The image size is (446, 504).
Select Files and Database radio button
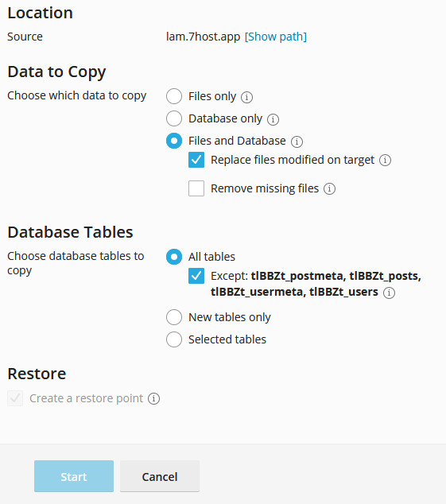pos(174,141)
